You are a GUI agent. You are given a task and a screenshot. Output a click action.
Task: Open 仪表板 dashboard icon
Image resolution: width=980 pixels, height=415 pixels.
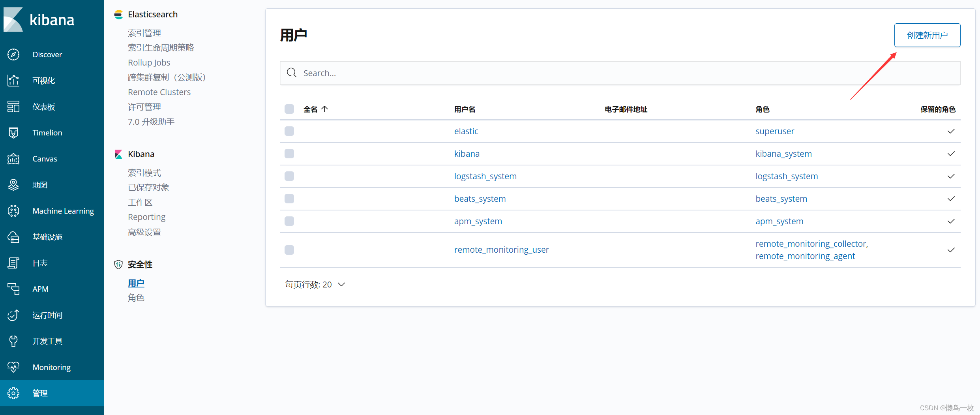(x=13, y=107)
